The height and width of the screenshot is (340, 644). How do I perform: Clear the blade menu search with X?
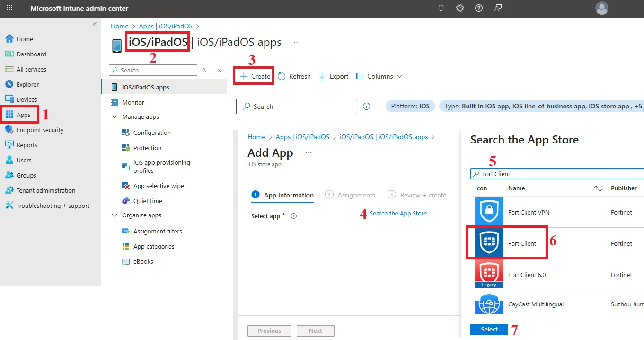point(205,70)
